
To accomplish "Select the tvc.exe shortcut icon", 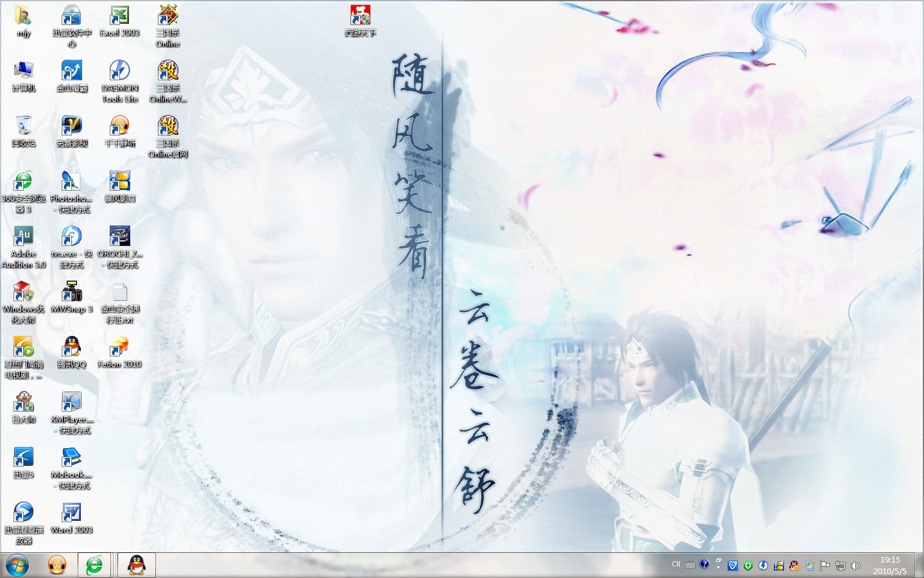I will click(71, 247).
